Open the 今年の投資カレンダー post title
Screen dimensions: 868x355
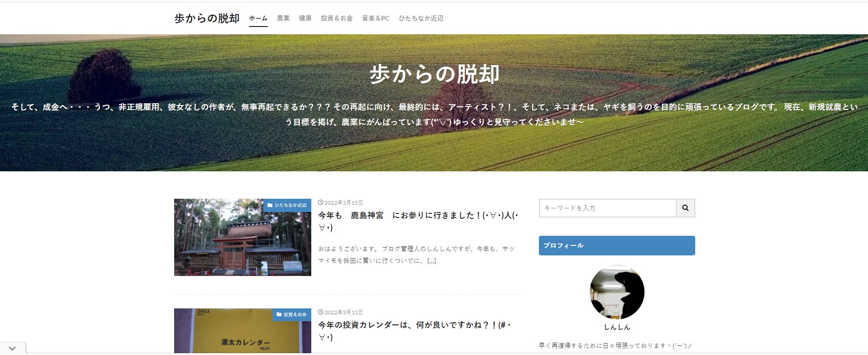pos(415,331)
